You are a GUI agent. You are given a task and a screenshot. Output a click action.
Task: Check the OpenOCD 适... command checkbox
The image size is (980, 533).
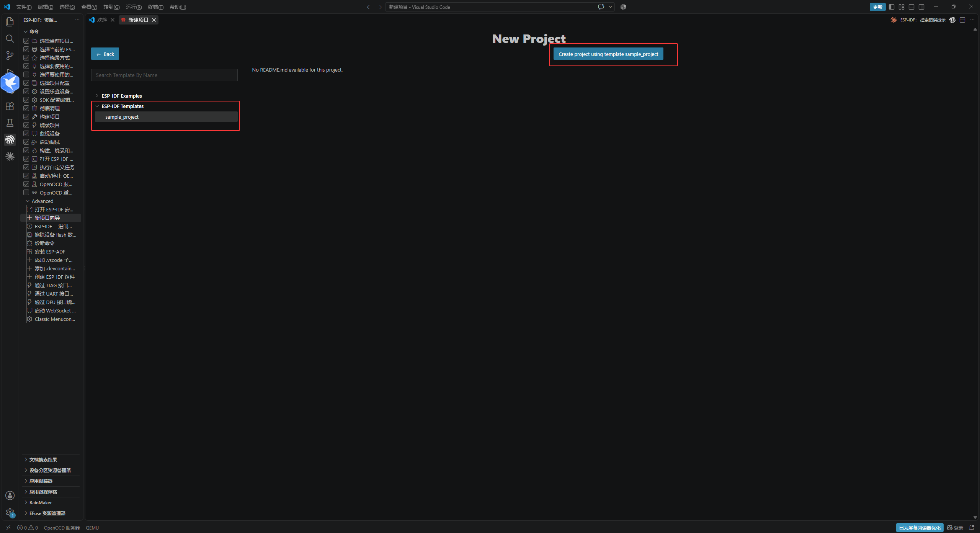pos(26,193)
